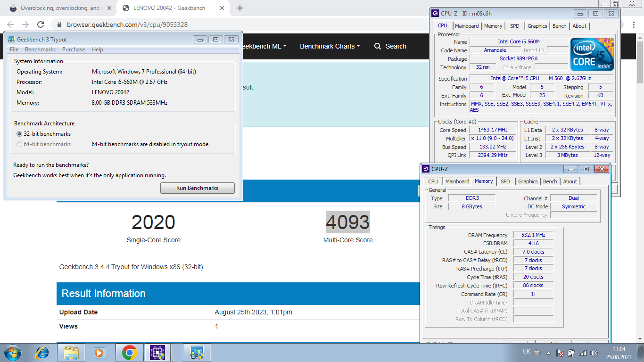
Task: Switch to Geekbench taskbar icon
Action: pos(197,353)
